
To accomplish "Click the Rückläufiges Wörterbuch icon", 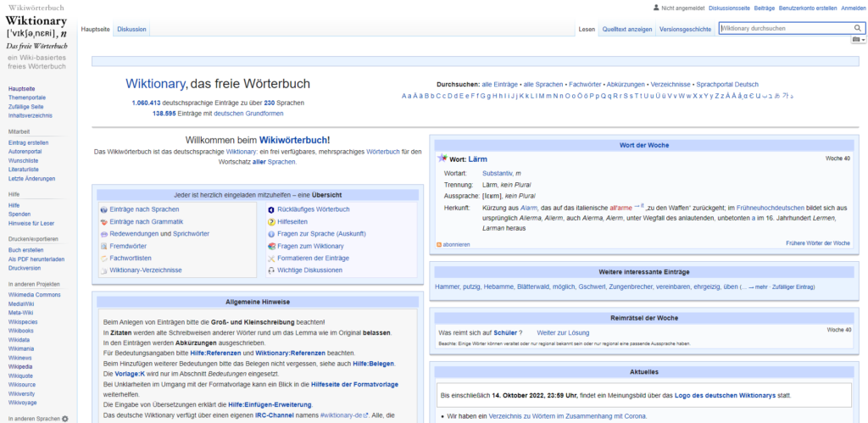I will [x=271, y=210].
